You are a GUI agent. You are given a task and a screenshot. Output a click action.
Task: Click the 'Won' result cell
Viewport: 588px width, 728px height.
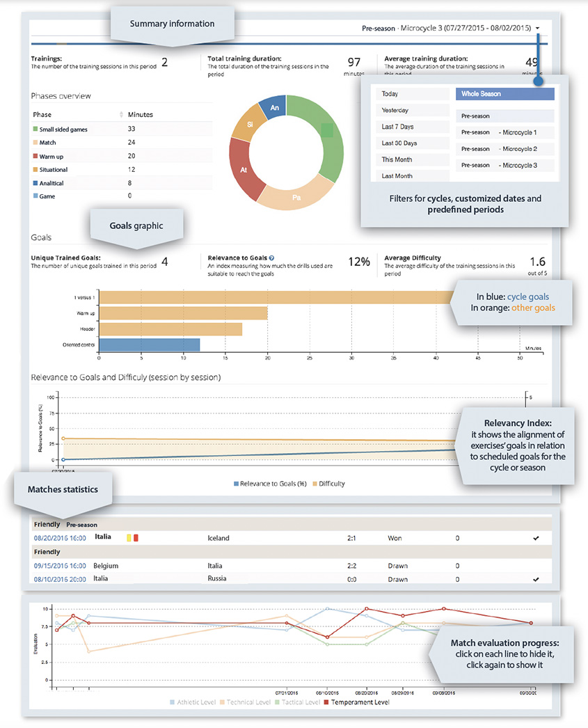pyautogui.click(x=395, y=538)
